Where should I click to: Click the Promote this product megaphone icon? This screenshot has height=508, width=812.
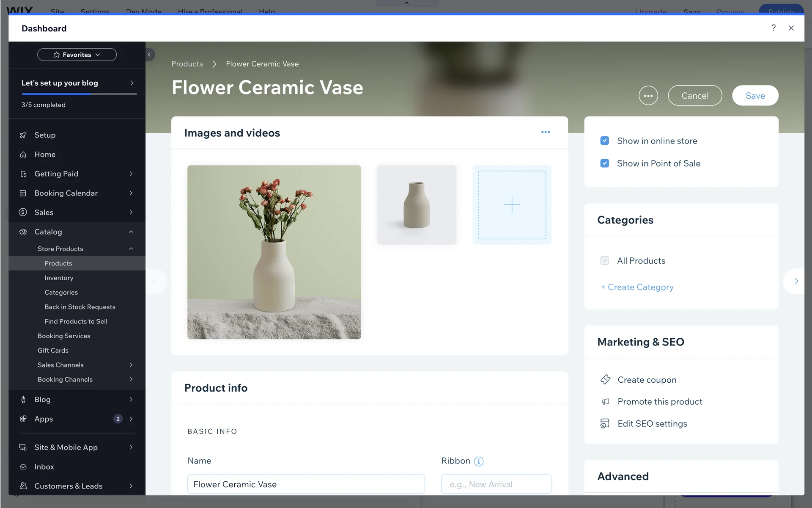pyautogui.click(x=605, y=402)
